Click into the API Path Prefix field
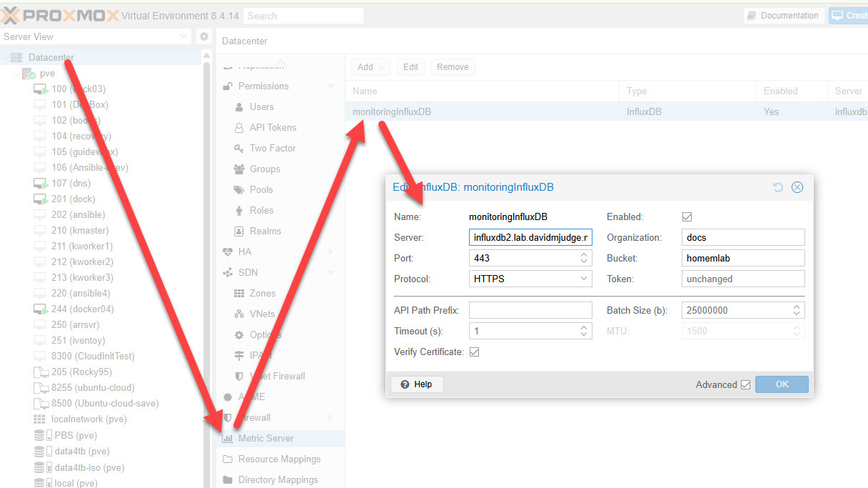Viewport: 868px width, 488px height. click(530, 310)
